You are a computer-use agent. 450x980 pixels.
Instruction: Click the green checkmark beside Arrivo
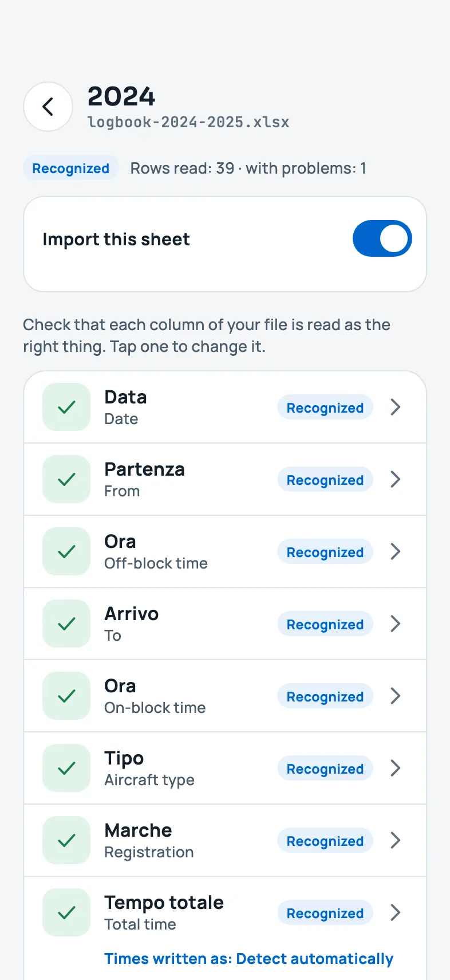66,624
